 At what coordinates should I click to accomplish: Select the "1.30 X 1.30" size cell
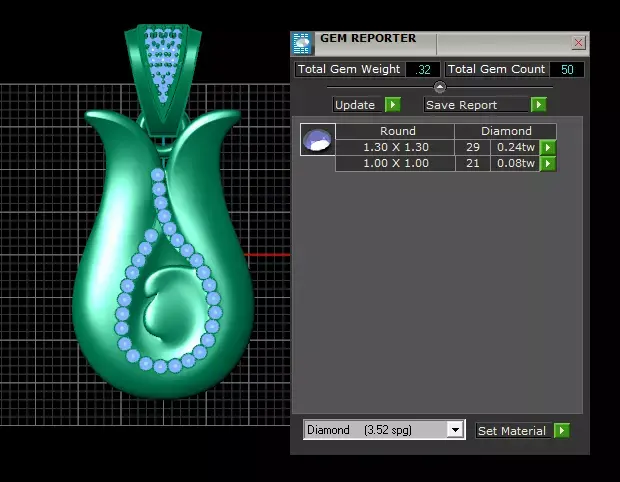(395, 147)
